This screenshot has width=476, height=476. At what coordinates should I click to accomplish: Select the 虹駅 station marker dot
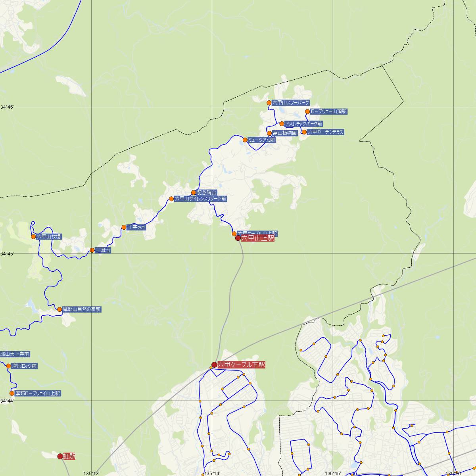pos(60,457)
